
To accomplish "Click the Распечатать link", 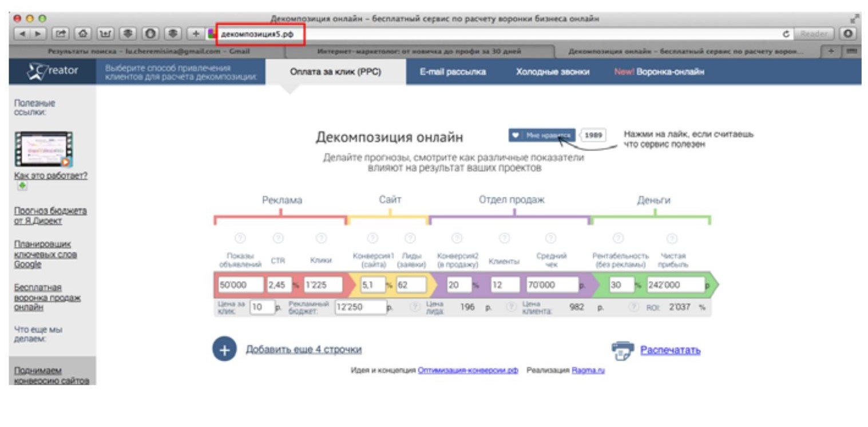I will click(670, 350).
